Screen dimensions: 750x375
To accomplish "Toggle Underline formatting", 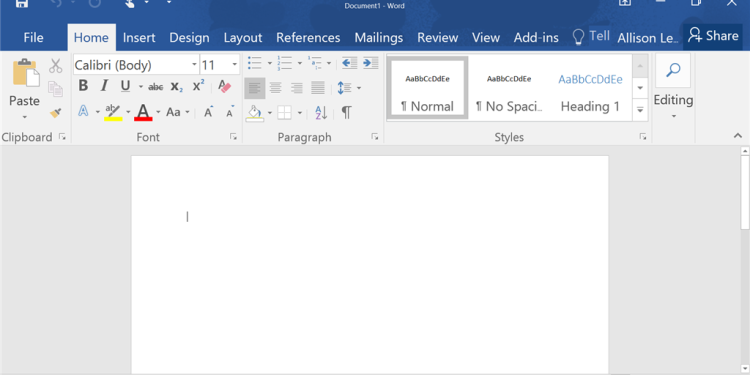I will pyautogui.click(x=125, y=86).
